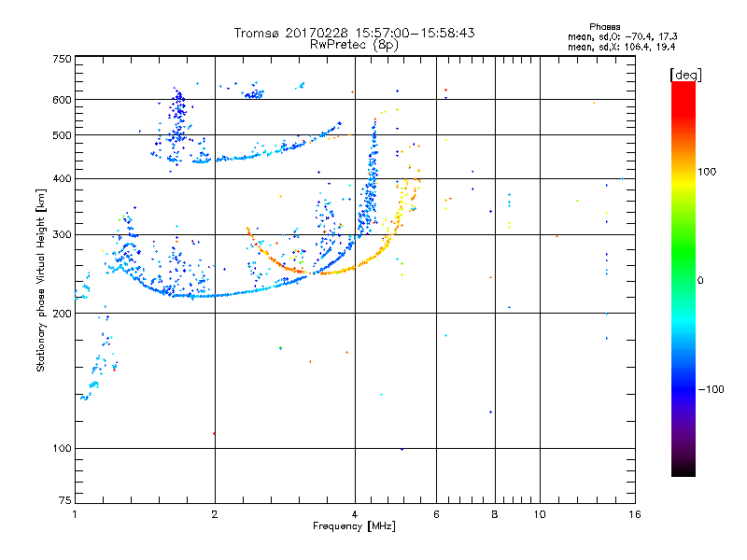
Task: Click the y-axis tick label '500'
Action: (62, 135)
